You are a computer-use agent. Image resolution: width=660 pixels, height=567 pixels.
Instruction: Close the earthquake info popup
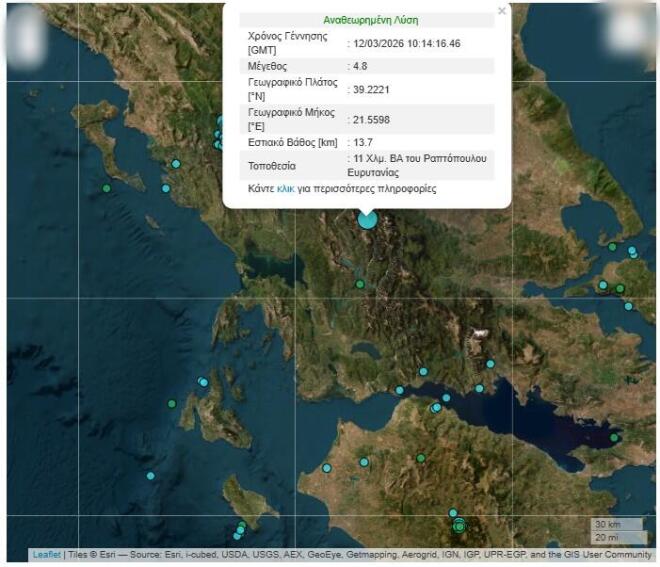[502, 11]
